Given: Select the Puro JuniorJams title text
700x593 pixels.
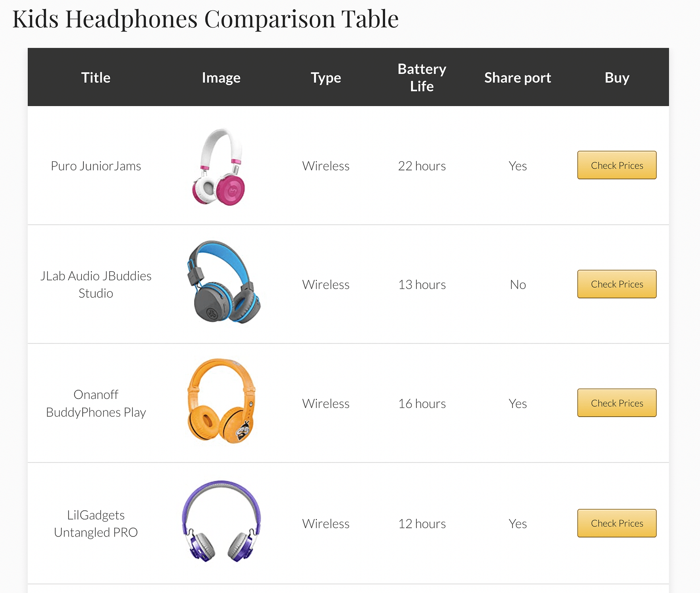Looking at the screenshot, I should 96,166.
